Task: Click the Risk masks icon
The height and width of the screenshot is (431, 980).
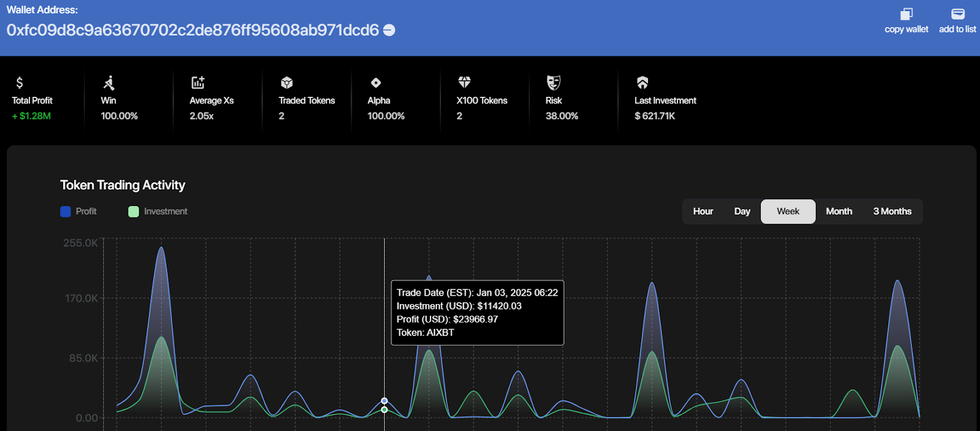Action: pos(554,83)
